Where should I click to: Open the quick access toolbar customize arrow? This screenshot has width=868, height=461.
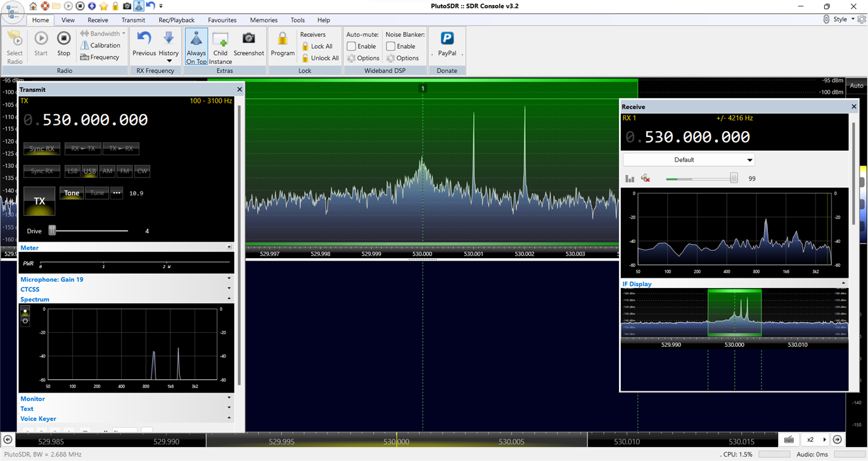tap(161, 6)
